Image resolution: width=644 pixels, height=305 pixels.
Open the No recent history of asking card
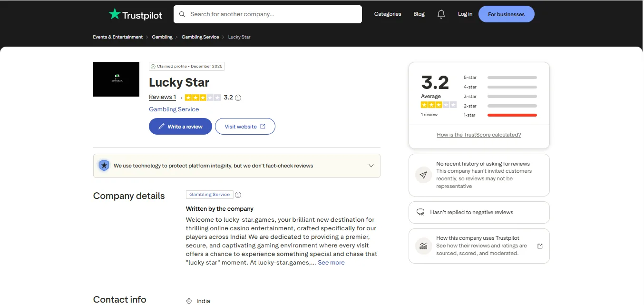coord(479,175)
